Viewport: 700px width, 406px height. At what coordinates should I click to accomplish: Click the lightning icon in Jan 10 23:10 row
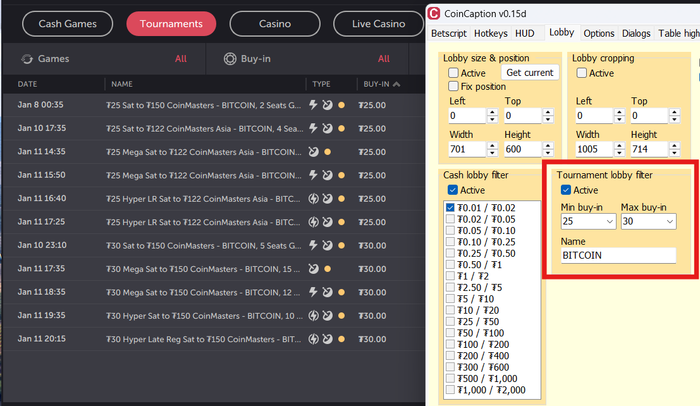click(x=313, y=245)
